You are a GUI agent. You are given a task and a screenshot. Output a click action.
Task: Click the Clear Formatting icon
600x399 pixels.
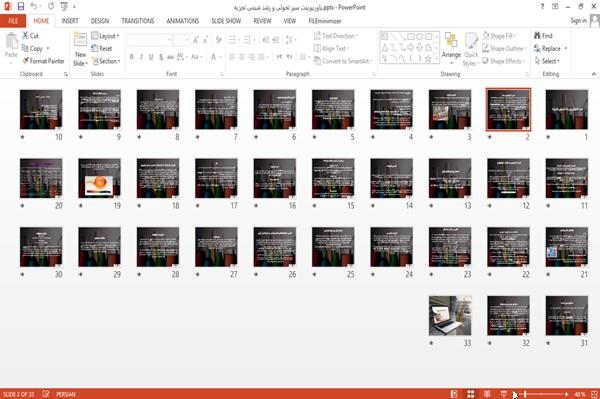(x=218, y=40)
